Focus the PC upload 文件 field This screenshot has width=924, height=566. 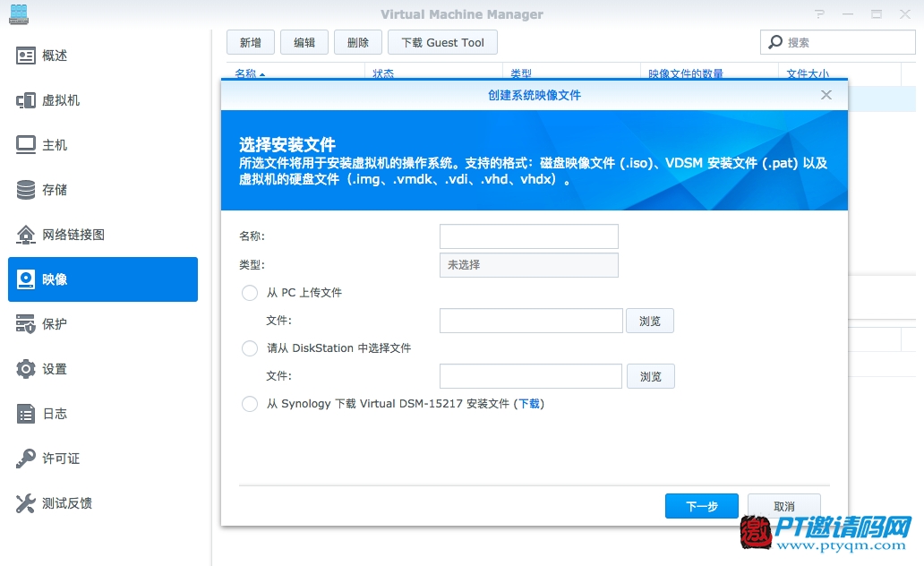pos(531,321)
